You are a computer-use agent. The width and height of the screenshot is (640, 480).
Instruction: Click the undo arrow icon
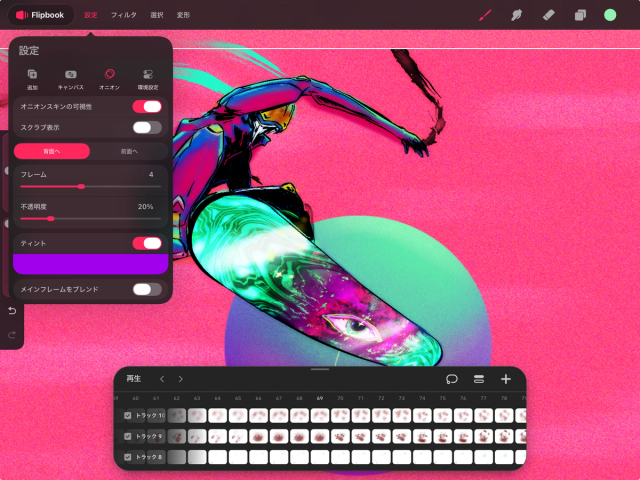click(x=12, y=311)
